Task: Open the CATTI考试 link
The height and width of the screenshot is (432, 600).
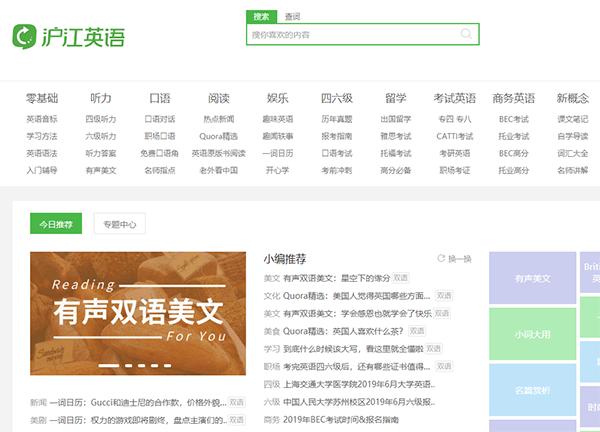Action: pyautogui.click(x=455, y=136)
